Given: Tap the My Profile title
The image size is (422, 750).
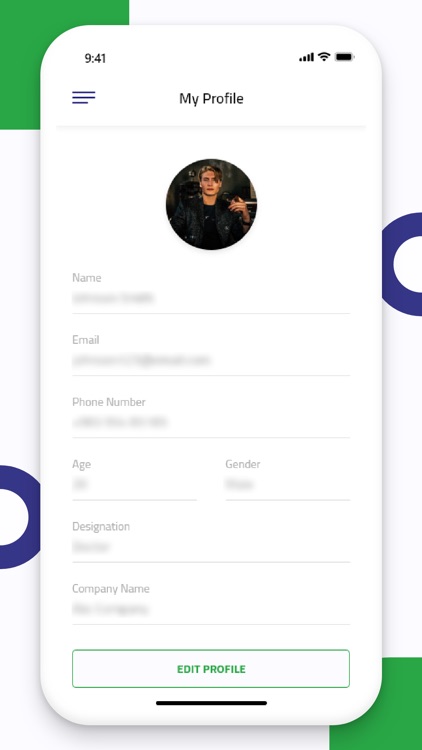Looking at the screenshot, I should coord(211,99).
